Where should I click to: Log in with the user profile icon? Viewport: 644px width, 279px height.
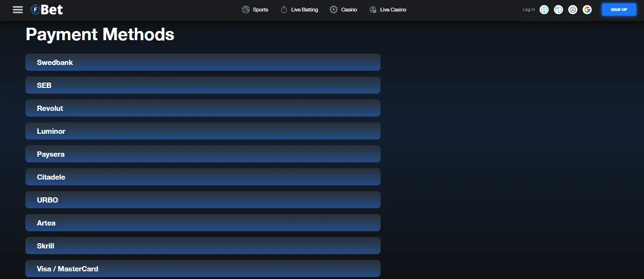[573, 10]
